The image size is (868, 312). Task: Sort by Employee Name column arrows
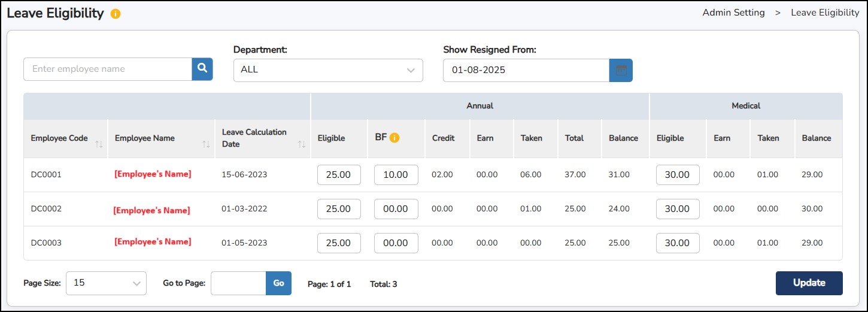206,144
